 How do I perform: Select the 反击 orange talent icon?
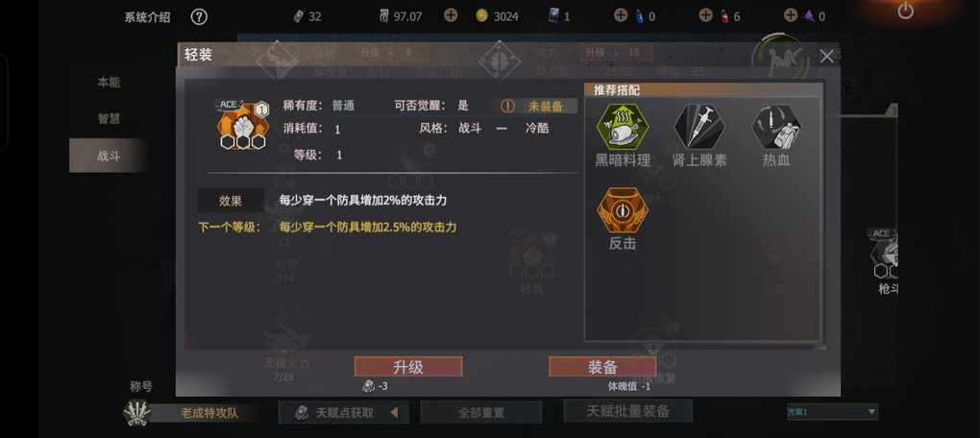pyautogui.click(x=623, y=210)
